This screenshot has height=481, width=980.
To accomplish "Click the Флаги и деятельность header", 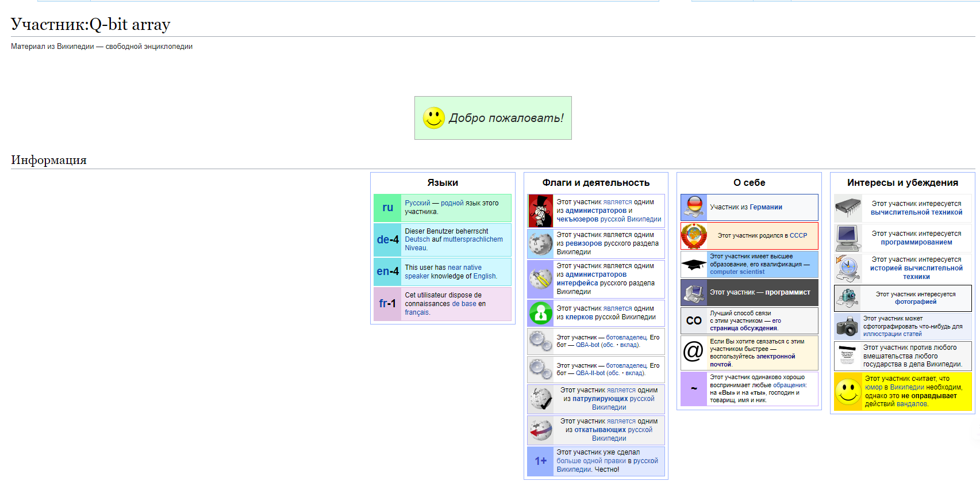I will point(596,182).
